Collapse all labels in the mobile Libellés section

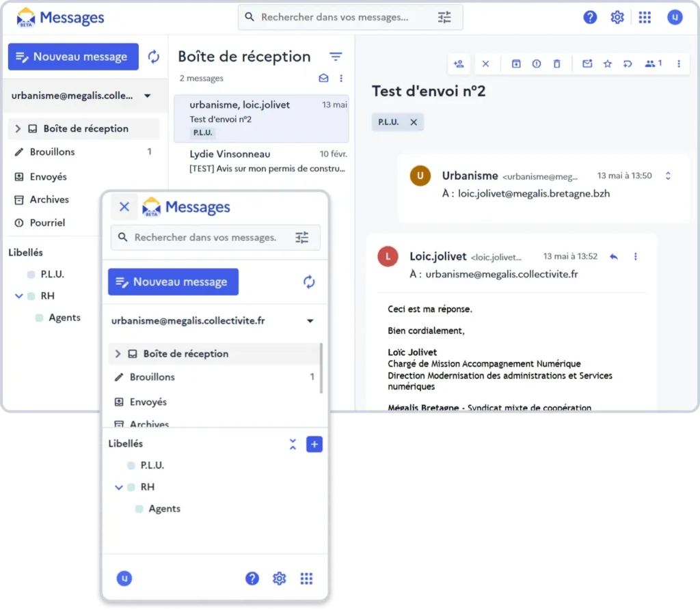pyautogui.click(x=293, y=444)
